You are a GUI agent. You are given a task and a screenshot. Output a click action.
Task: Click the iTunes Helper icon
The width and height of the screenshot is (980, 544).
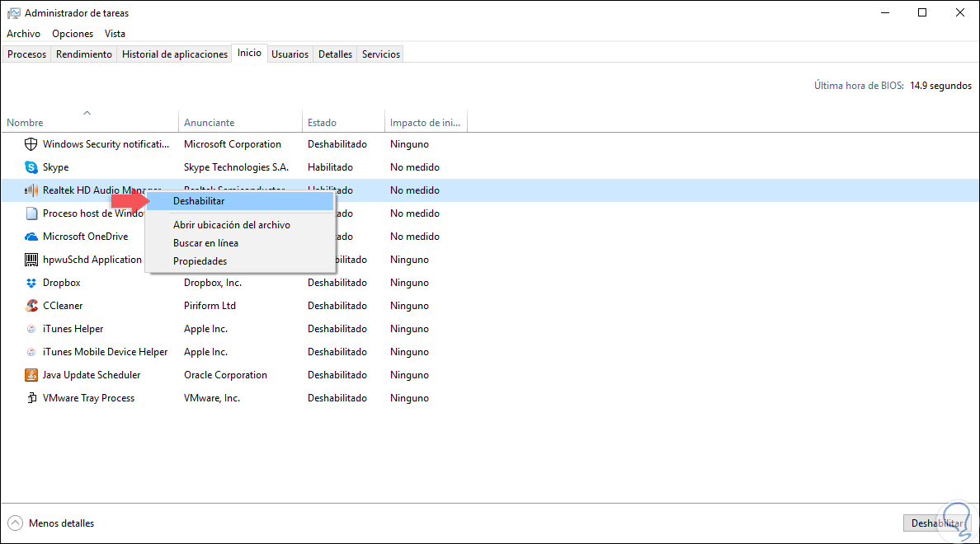[31, 329]
